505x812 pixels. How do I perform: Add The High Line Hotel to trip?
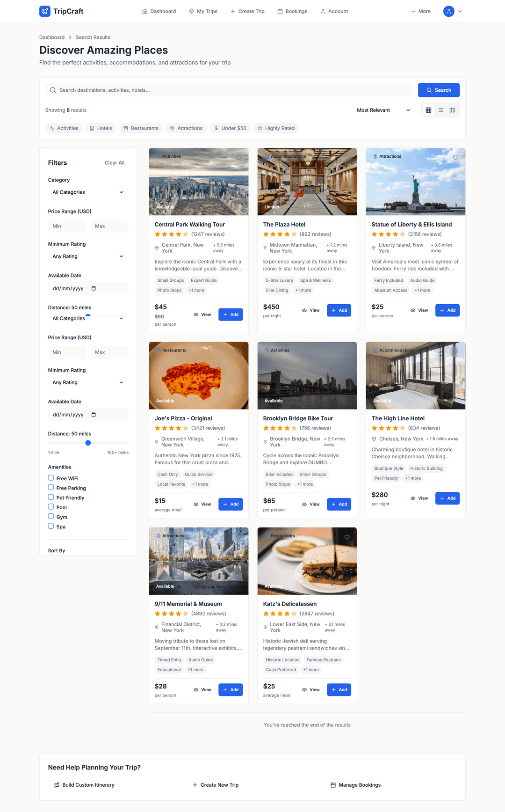447,498
